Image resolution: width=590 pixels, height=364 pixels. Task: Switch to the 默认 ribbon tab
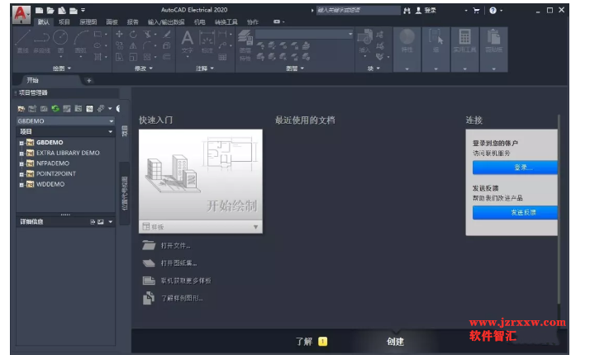(43, 22)
